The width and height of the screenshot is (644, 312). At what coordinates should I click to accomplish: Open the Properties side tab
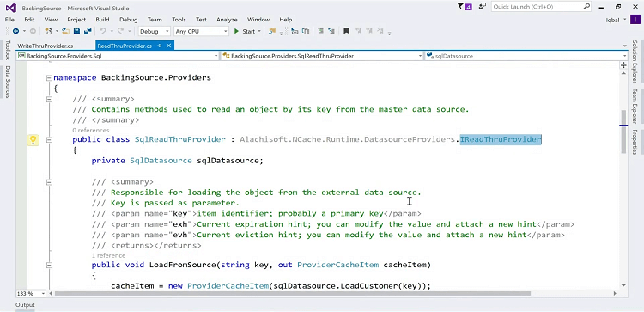[635, 142]
